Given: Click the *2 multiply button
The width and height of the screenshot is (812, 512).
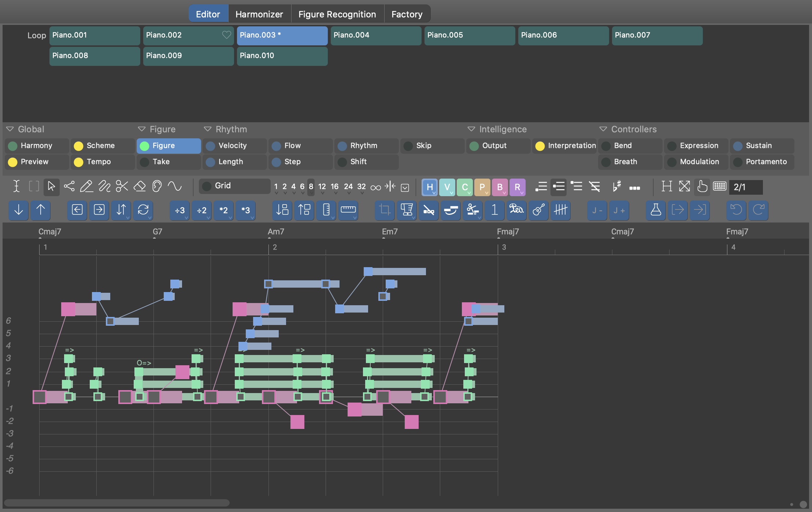Looking at the screenshot, I should pos(223,210).
